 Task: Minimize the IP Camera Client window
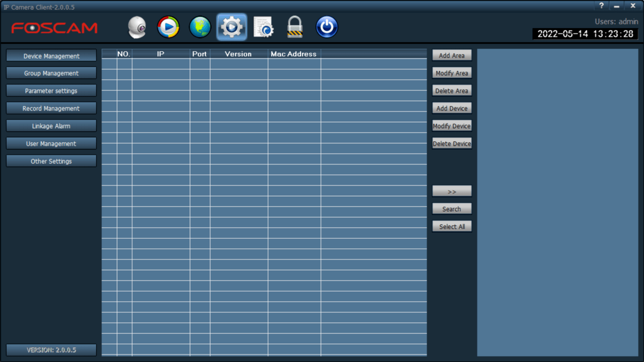[617, 6]
